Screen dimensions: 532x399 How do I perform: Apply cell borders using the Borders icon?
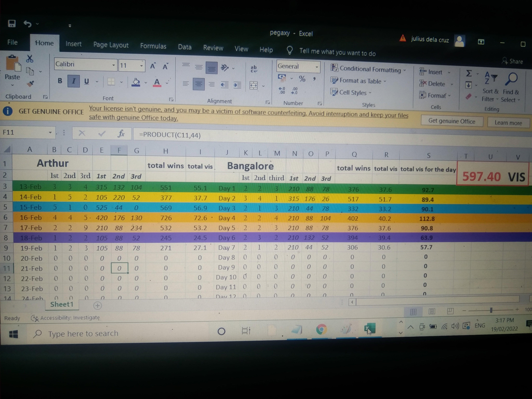[111, 82]
